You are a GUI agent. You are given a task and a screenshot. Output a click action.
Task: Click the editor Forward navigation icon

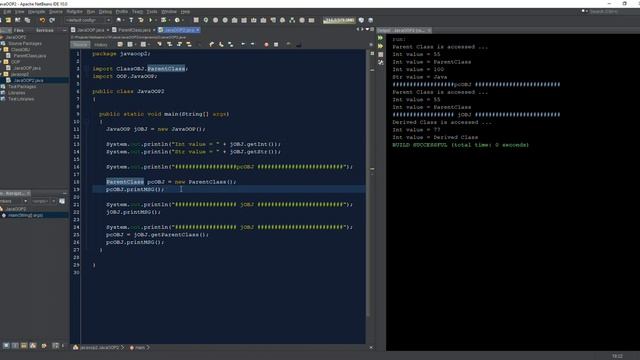click(x=143, y=44)
